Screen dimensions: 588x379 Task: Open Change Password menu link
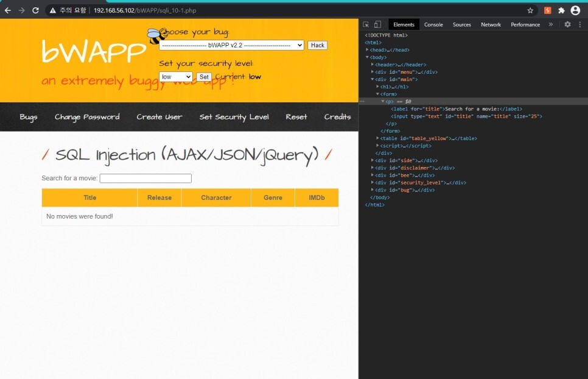pyautogui.click(x=87, y=117)
